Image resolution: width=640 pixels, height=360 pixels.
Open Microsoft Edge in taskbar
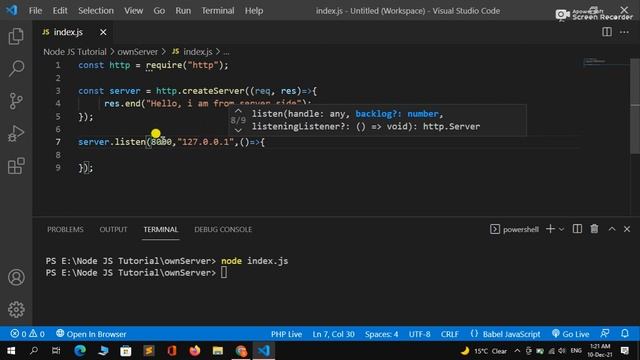80,351
